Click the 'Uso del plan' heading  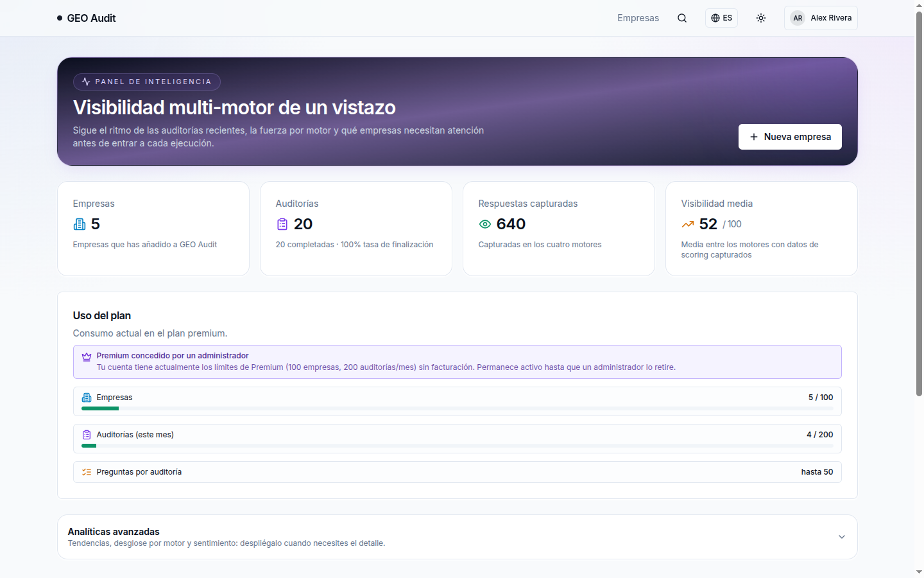tap(102, 315)
